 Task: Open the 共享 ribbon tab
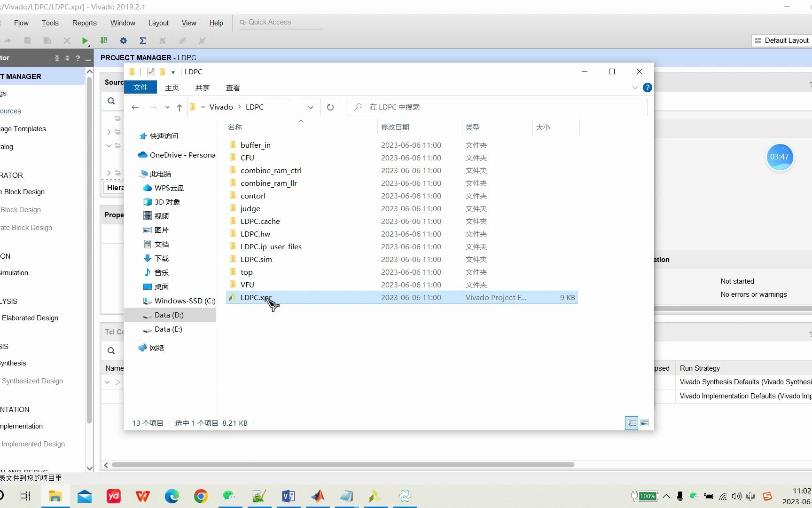(x=203, y=87)
